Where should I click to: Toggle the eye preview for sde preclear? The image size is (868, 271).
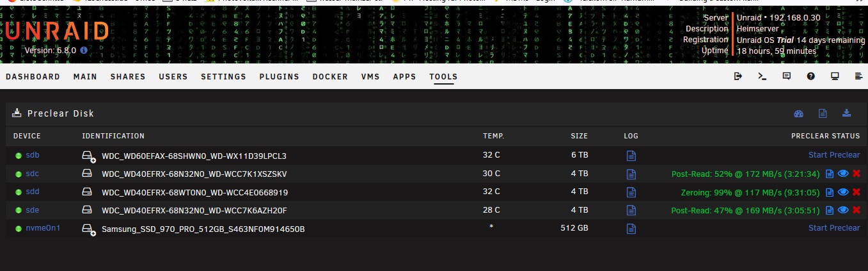(x=842, y=210)
